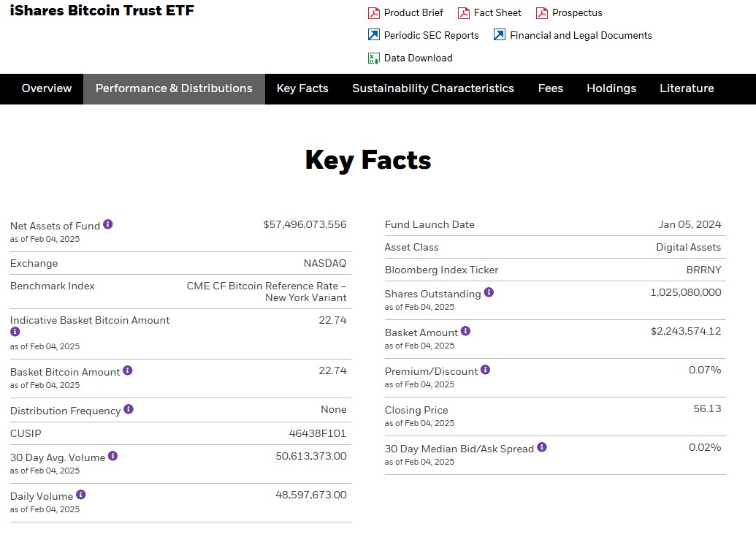Open the Fact Sheet document
The image size is (756, 559).
(x=497, y=13)
